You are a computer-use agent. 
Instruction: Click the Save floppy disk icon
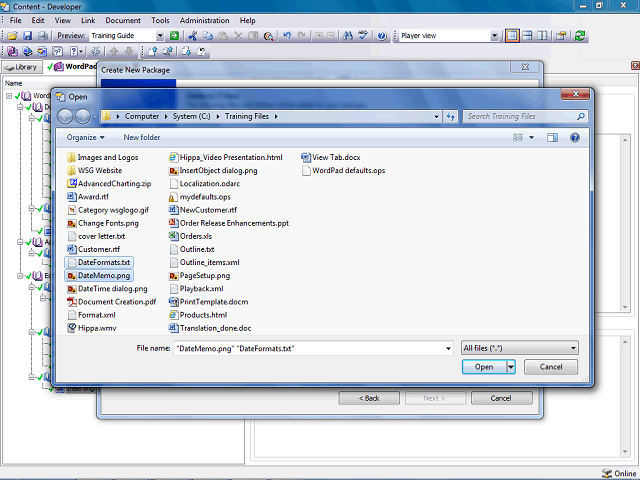[x=27, y=36]
